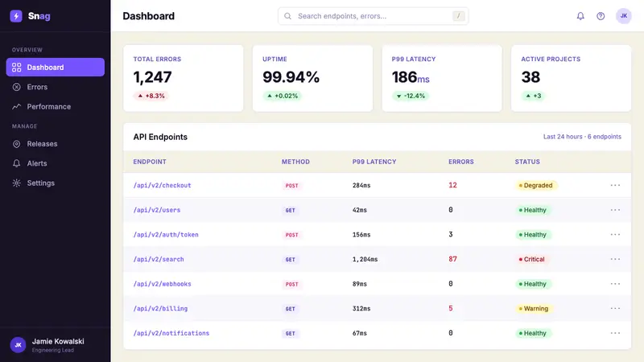Click the Errors circle-x icon in sidebar
644x362 pixels.
16,87
